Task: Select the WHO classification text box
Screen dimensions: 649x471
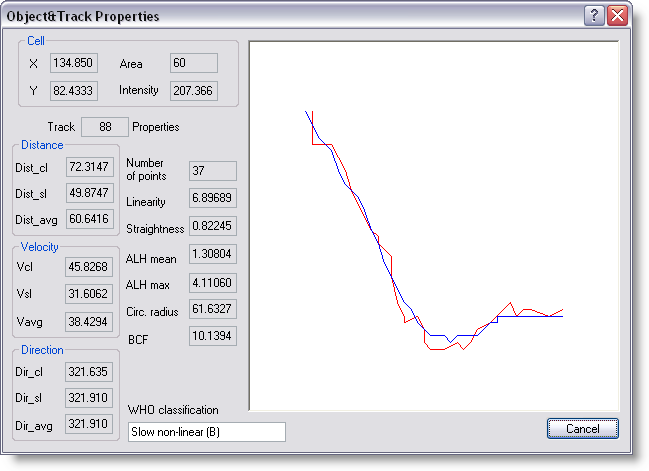Action: coord(207,432)
